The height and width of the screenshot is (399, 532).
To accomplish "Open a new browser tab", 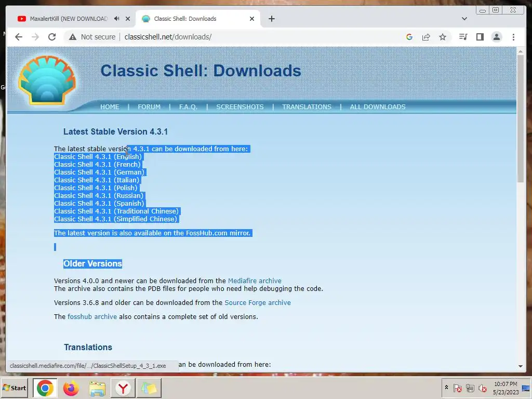I will pyautogui.click(x=271, y=19).
